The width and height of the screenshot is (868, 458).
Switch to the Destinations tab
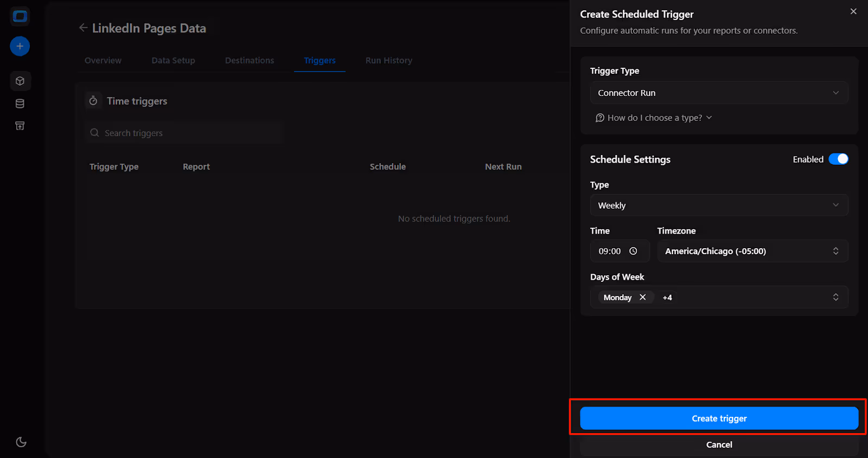(250, 60)
